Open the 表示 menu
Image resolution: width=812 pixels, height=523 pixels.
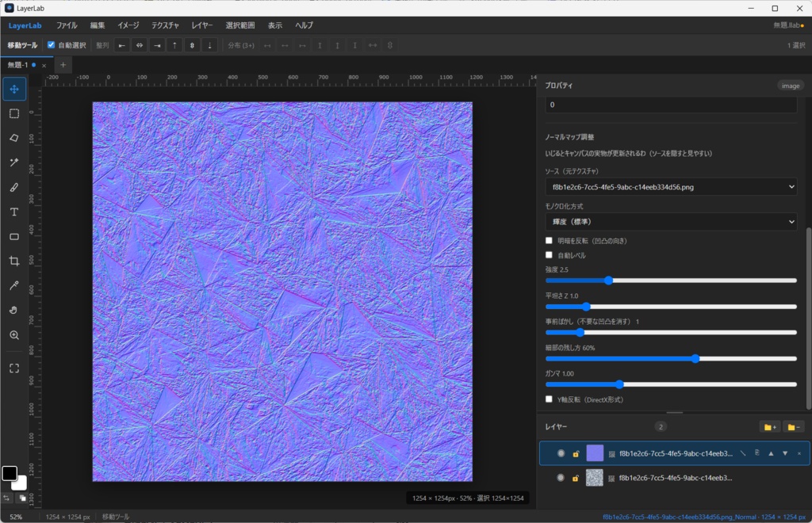[x=275, y=25]
